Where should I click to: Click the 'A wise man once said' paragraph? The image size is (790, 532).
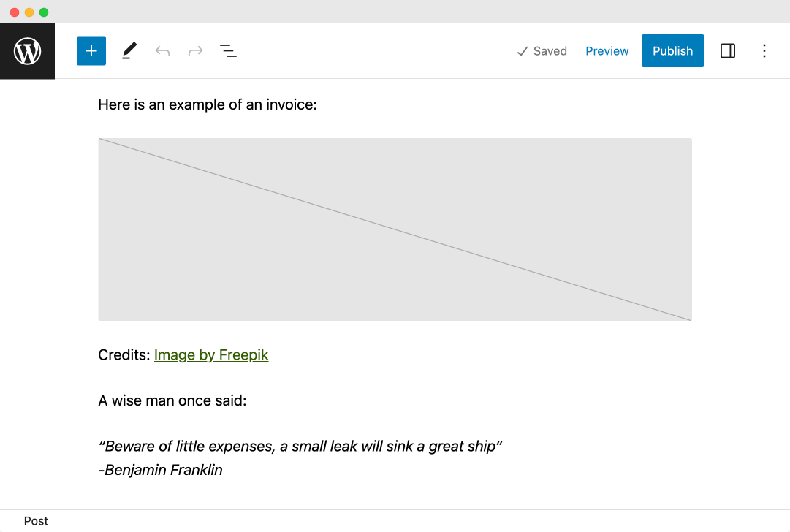(x=172, y=400)
